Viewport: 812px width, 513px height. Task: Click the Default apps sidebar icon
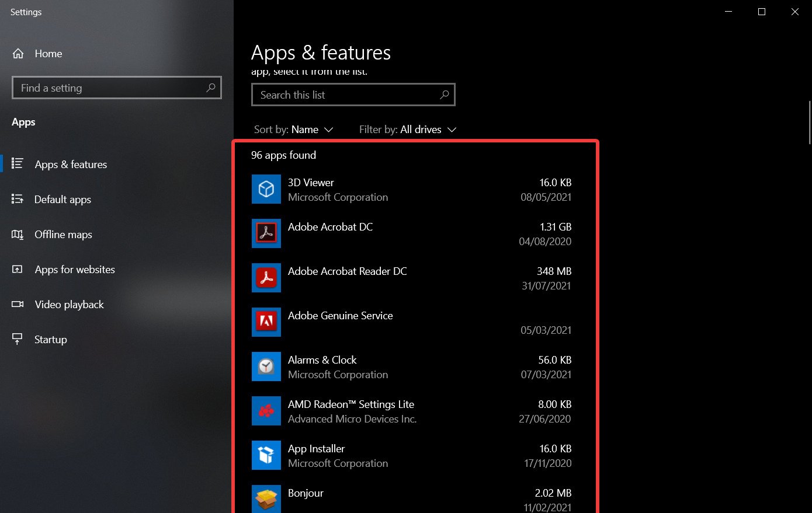pos(18,199)
